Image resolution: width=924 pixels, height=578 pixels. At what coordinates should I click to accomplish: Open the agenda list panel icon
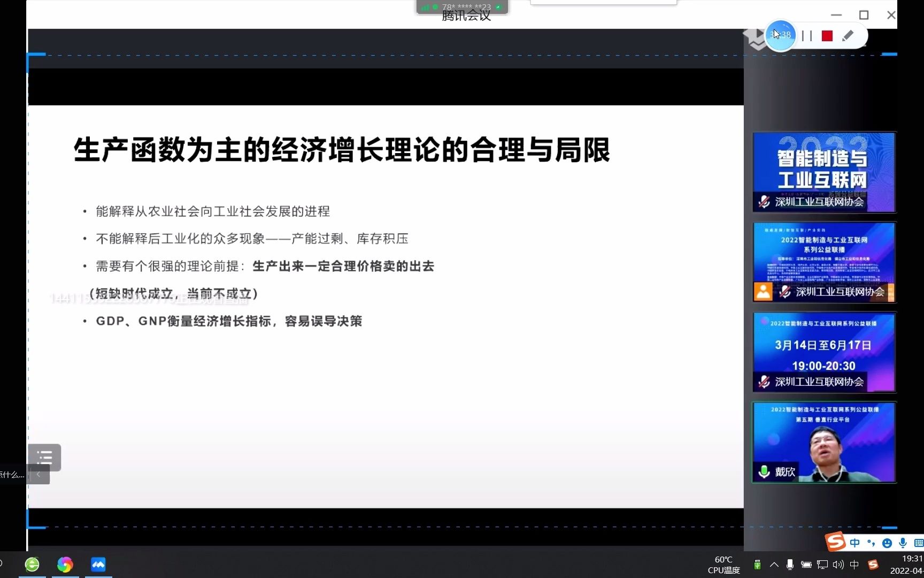pyautogui.click(x=44, y=458)
